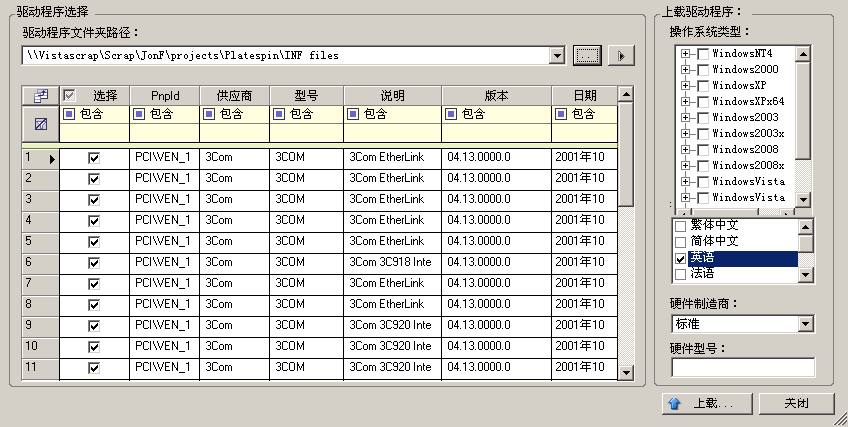
Task: Click the 上载... upload button
Action: point(707,403)
